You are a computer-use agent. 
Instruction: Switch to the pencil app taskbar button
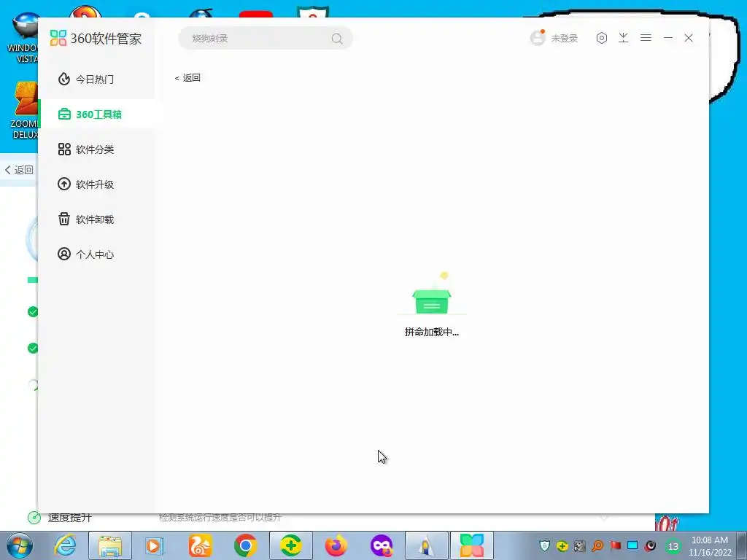(426, 545)
